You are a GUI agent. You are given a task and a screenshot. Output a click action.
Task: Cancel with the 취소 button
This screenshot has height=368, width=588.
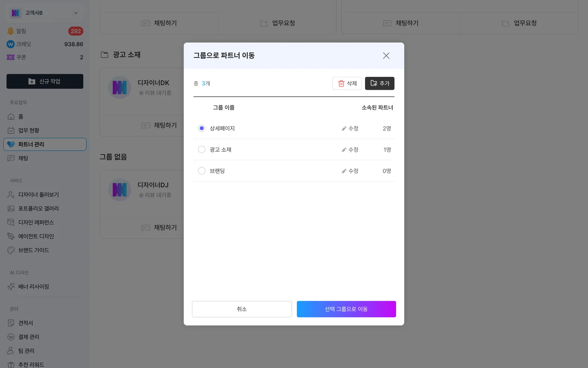[x=242, y=309]
